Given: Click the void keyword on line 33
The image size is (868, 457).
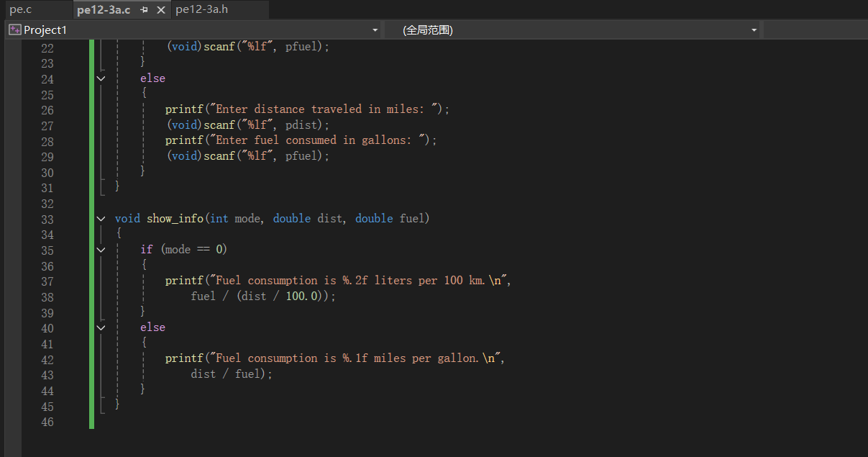Looking at the screenshot, I should coord(127,218).
